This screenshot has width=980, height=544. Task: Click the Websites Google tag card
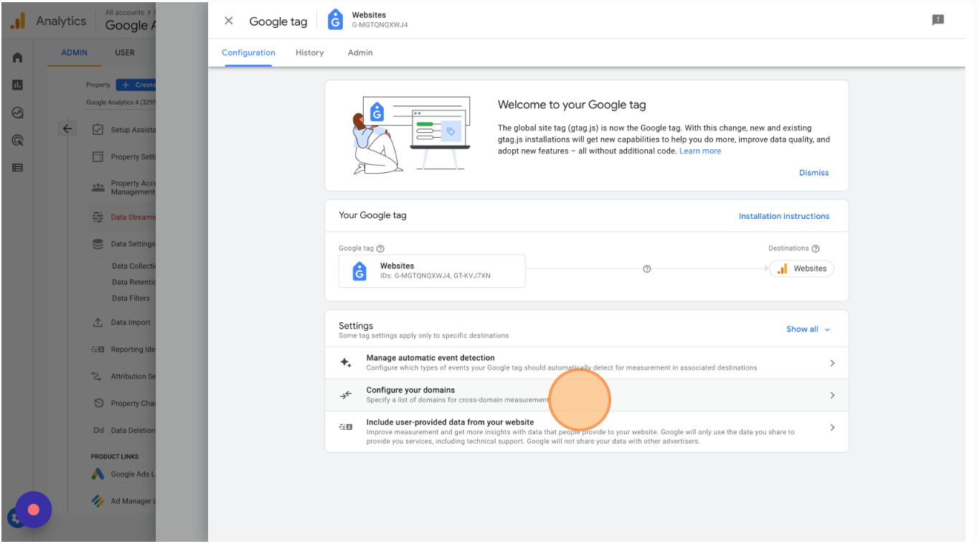pyautogui.click(x=432, y=271)
